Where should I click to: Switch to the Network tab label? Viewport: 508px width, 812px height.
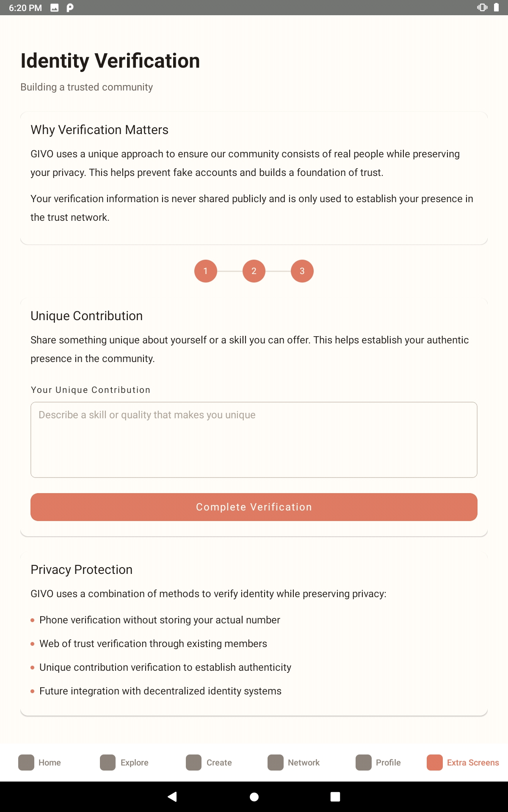click(304, 763)
